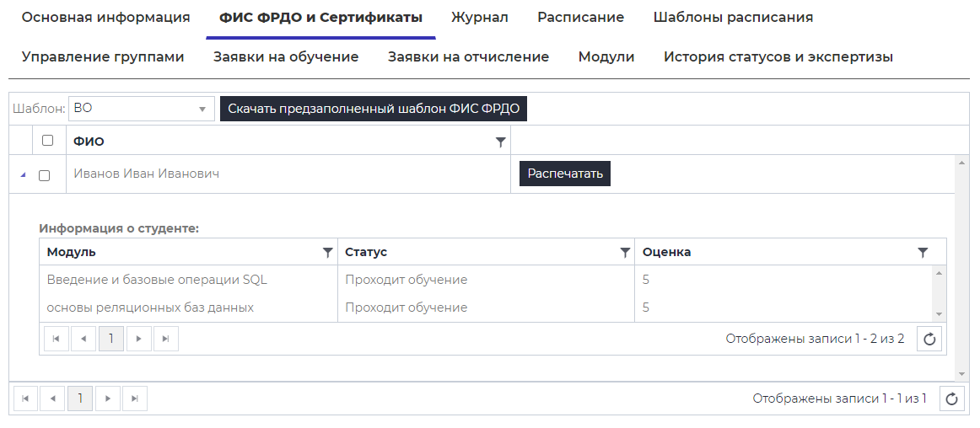The height and width of the screenshot is (428, 980).
Task: Click page 1 in the inner pager
Action: [x=110, y=339]
